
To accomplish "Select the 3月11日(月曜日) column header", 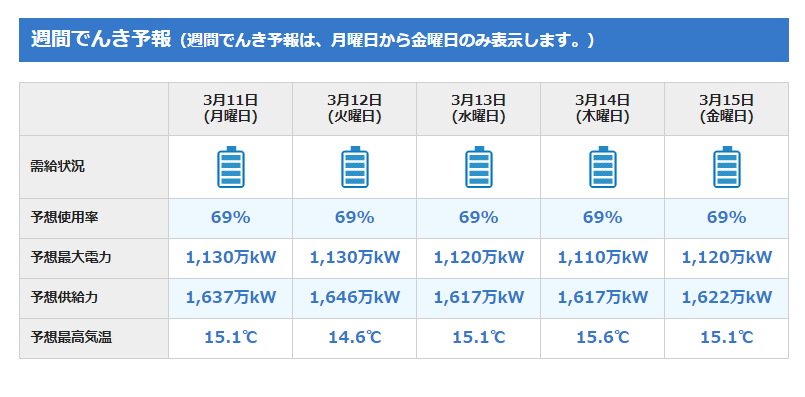I will pyautogui.click(x=231, y=108).
